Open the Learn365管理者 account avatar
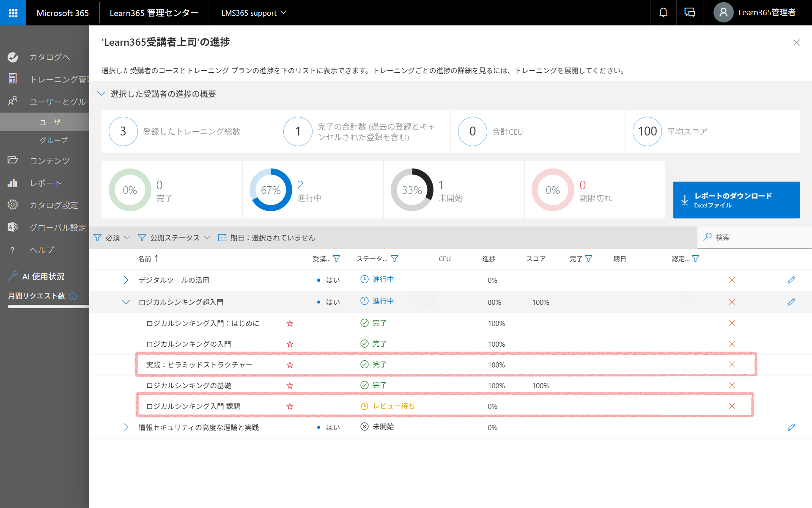Image resolution: width=812 pixels, height=508 pixels. coord(723,13)
